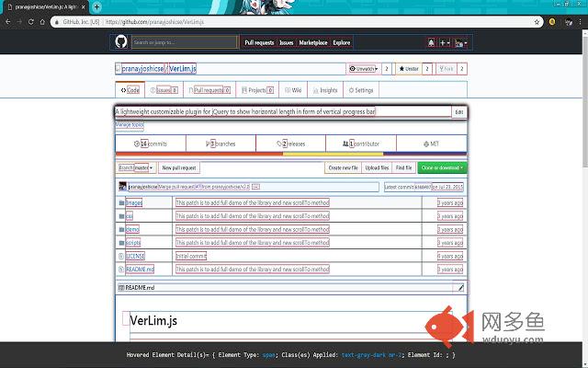This screenshot has width=588, height=368.
Task: Open Issues in top navigation
Action: pyautogui.click(x=286, y=43)
